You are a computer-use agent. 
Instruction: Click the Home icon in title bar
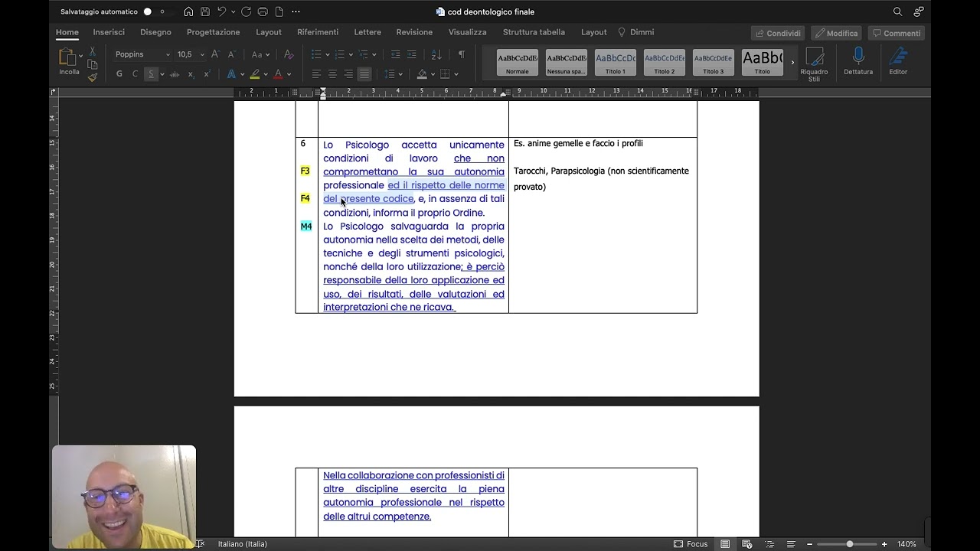click(x=188, y=11)
